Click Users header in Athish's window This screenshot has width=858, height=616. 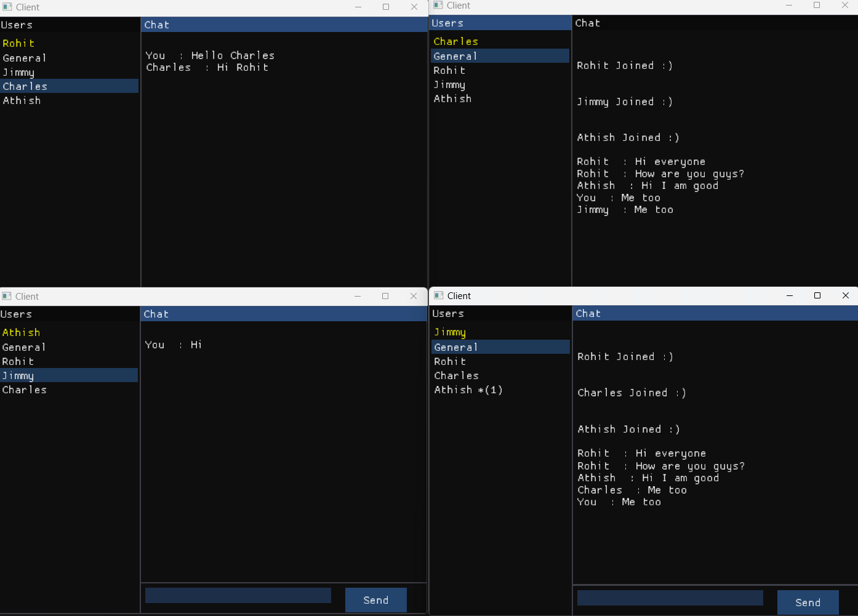[x=70, y=314]
